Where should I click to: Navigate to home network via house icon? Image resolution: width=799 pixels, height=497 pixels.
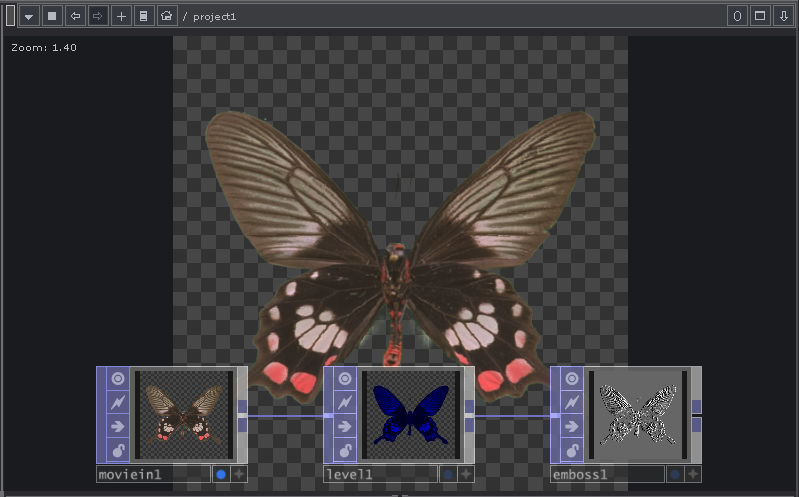(x=167, y=16)
